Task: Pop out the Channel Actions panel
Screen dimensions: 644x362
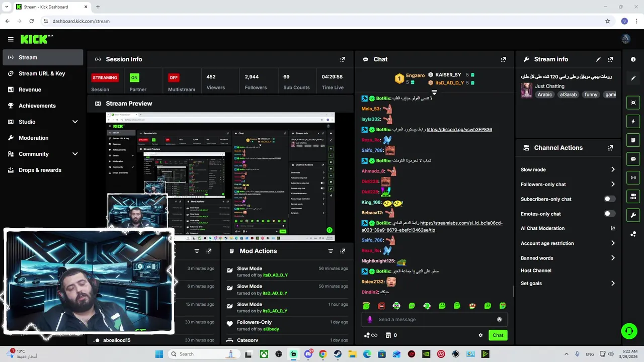Action: click(610, 148)
